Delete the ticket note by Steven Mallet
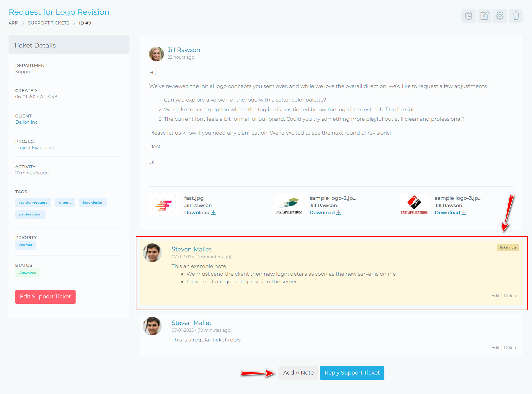The width and height of the screenshot is (532, 394). click(510, 296)
